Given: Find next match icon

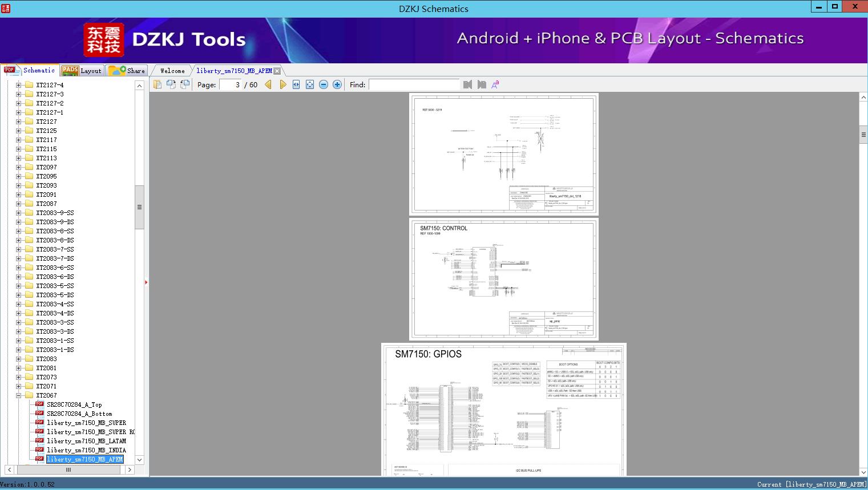Looking at the screenshot, I should point(482,84).
